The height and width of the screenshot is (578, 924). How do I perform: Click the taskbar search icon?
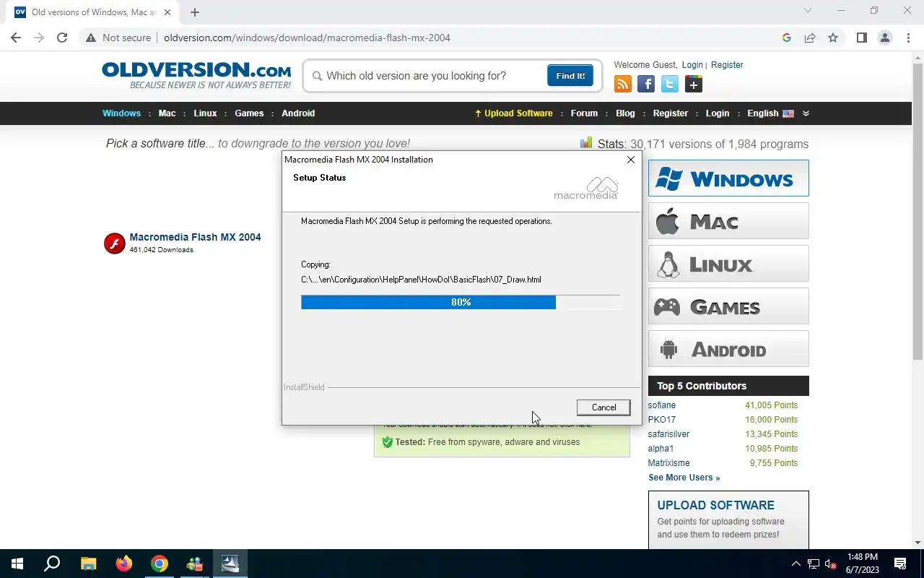[52, 564]
